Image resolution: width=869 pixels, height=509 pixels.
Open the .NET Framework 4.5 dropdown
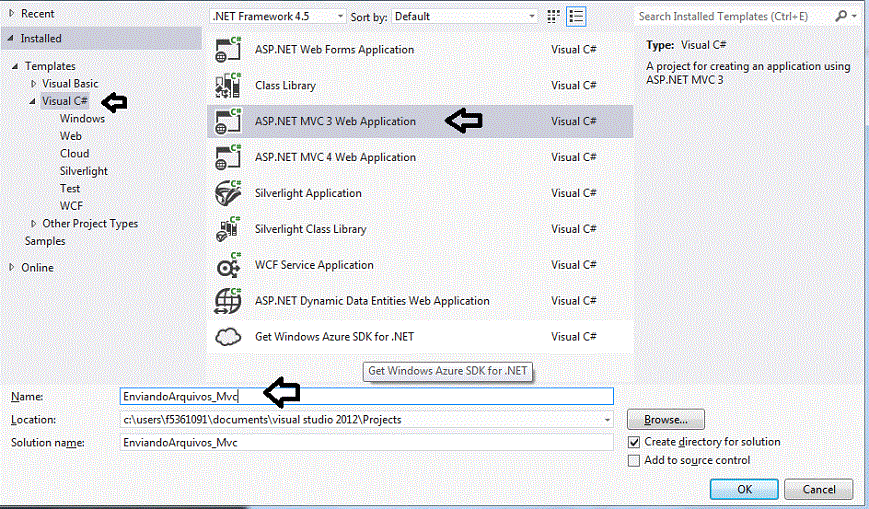pos(278,17)
